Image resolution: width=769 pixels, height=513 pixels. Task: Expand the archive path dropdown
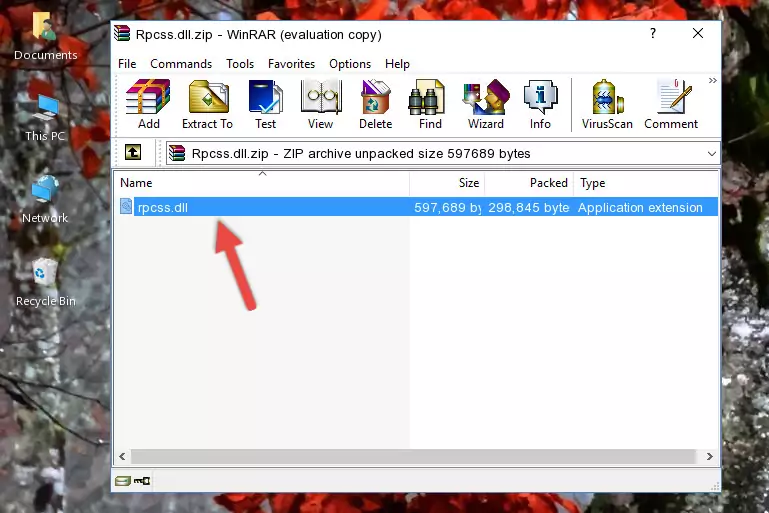(x=712, y=154)
